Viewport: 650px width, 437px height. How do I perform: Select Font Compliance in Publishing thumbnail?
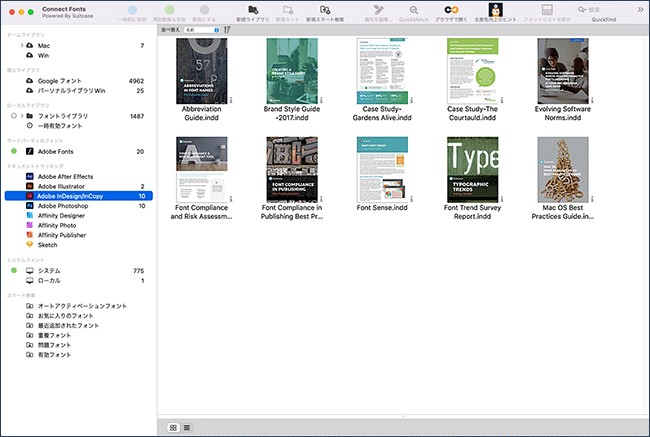coord(292,170)
